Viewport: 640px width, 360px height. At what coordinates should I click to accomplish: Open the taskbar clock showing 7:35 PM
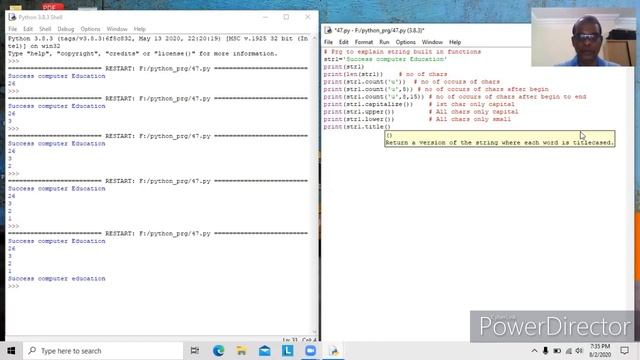[x=600, y=351]
